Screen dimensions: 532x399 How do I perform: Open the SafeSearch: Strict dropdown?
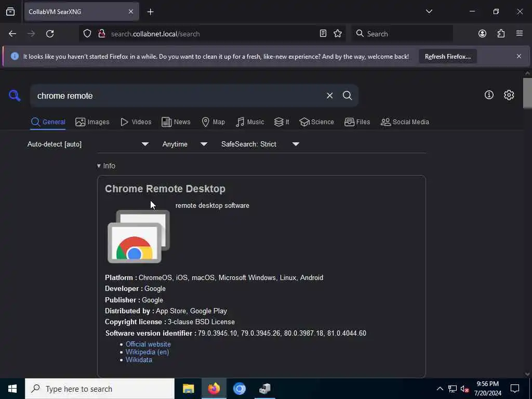tap(260, 144)
